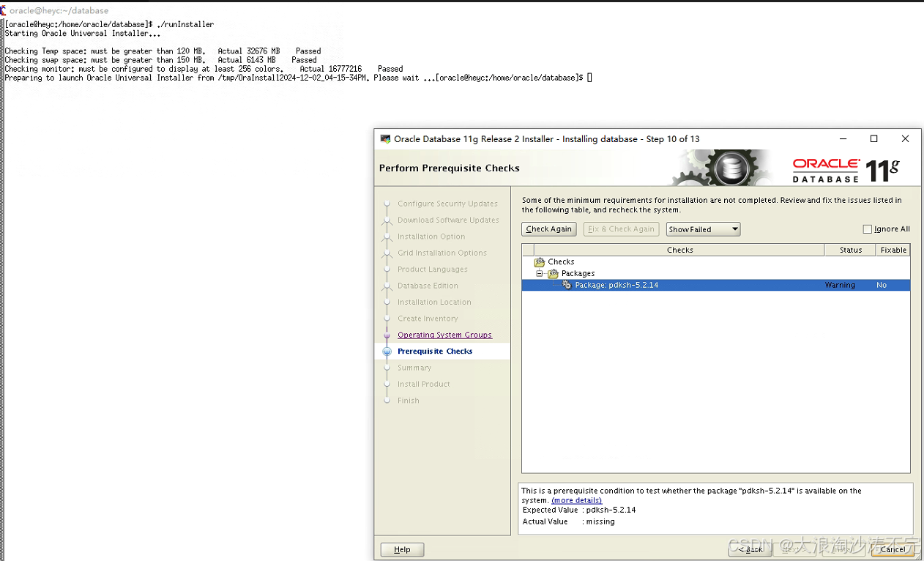
Task: Click the terminal prompt cursor after database]$
Action: 589,78
